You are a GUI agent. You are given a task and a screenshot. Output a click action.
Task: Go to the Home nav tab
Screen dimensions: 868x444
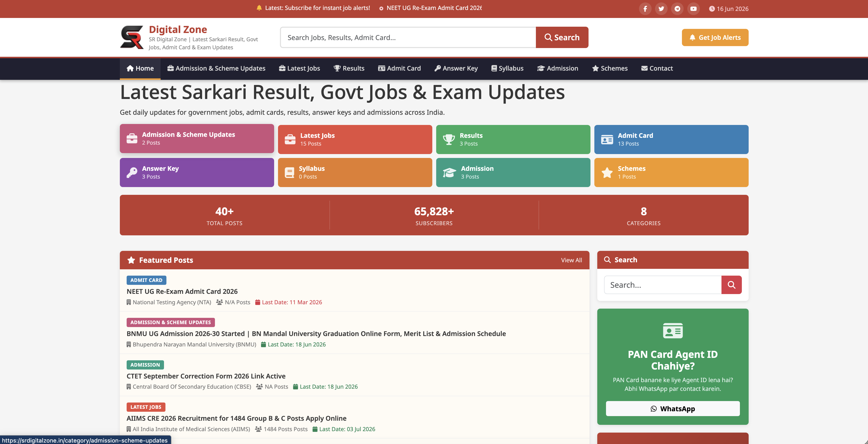point(140,68)
